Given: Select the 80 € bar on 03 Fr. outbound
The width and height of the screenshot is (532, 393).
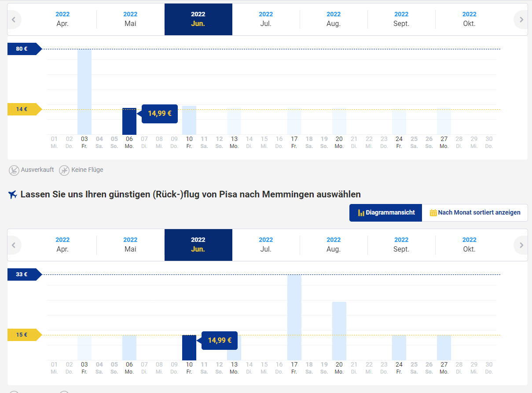Looking at the screenshot, I should 84,92.
